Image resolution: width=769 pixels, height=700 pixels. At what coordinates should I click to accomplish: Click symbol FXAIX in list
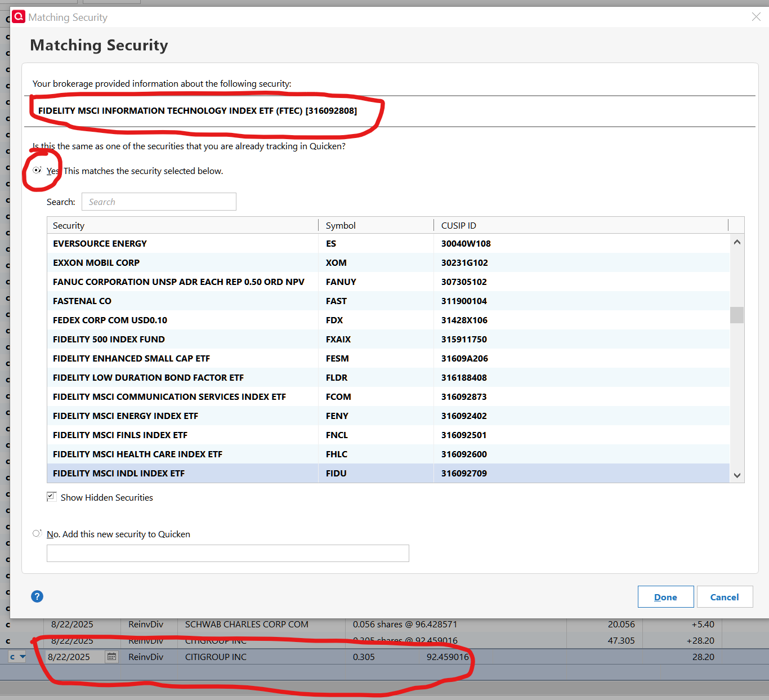[338, 339]
